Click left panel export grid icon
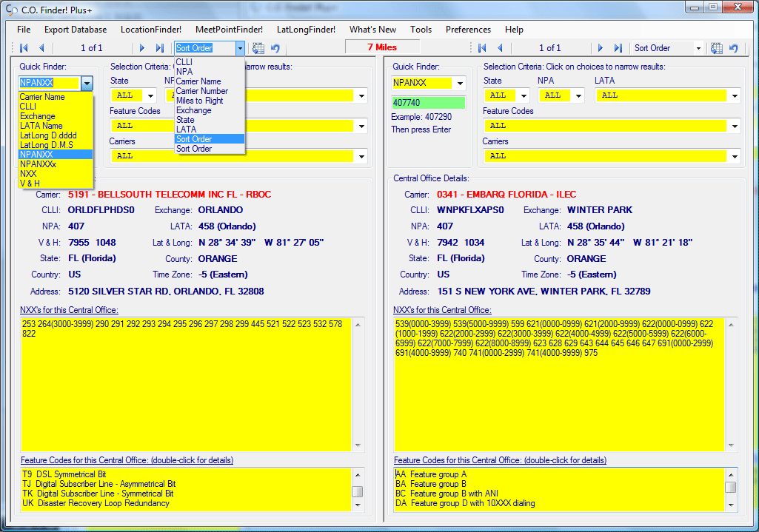The width and height of the screenshot is (759, 532). click(258, 48)
